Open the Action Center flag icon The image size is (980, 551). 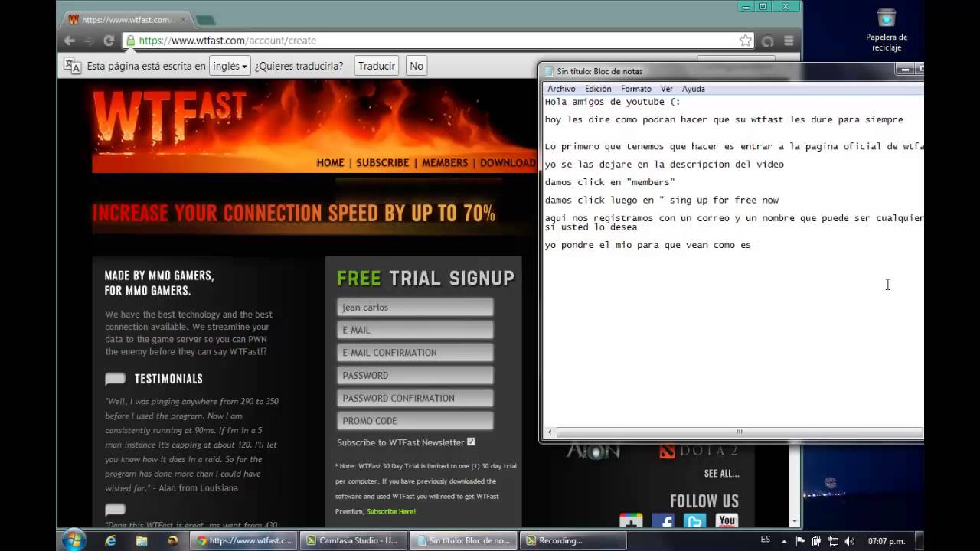coord(801,541)
